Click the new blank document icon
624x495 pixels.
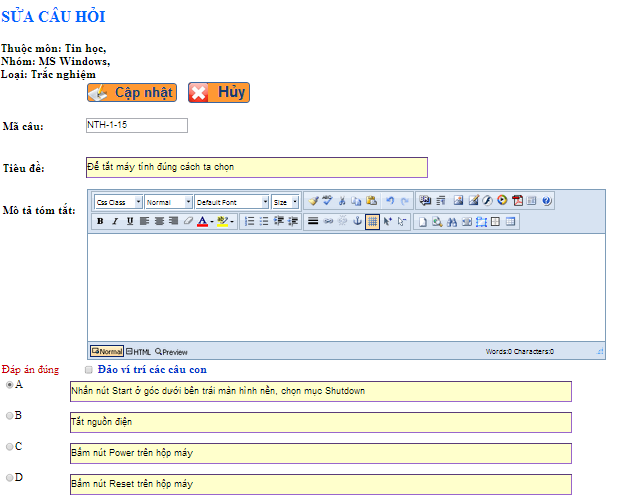pos(423,222)
